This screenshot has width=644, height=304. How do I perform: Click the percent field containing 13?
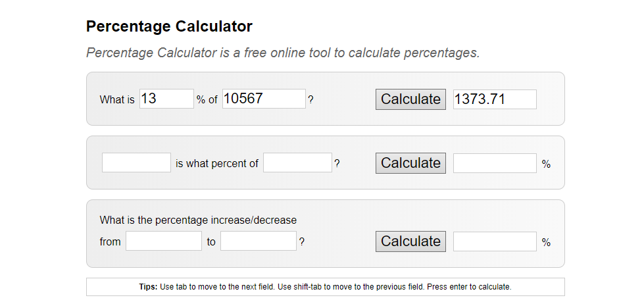point(166,99)
